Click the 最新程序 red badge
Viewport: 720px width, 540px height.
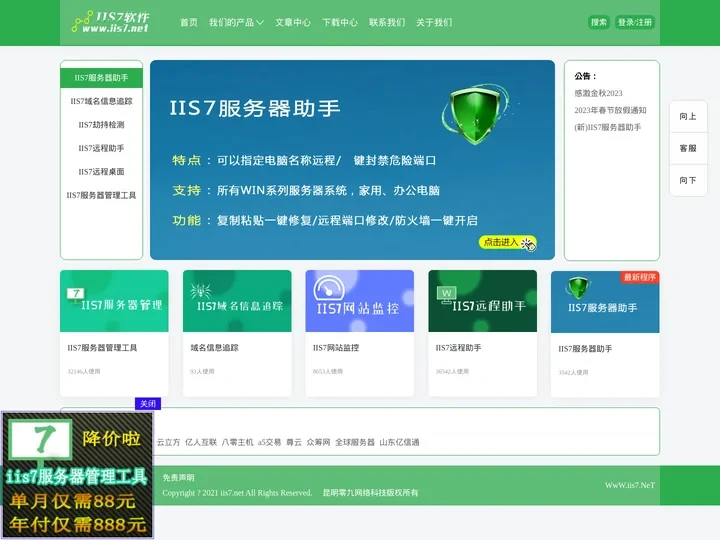640,277
